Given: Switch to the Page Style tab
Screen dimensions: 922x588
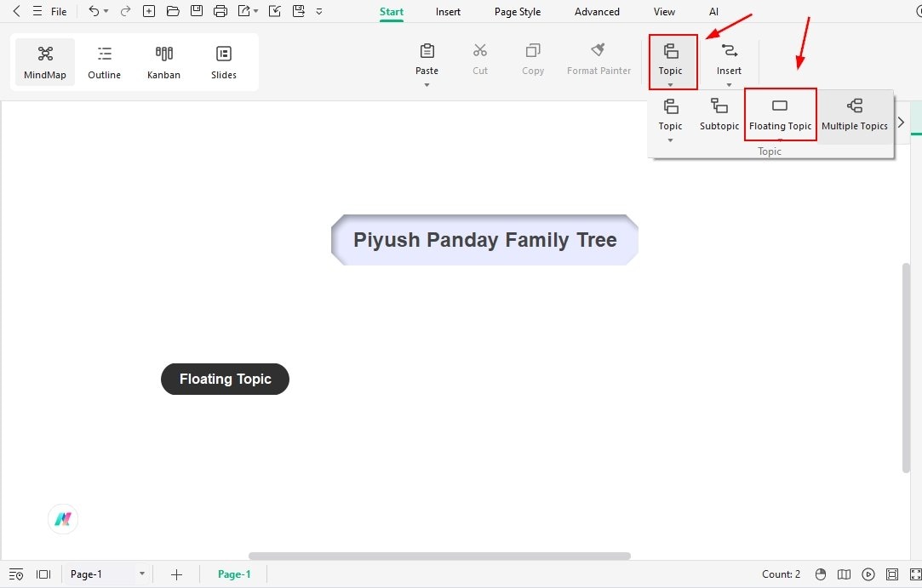Looking at the screenshot, I should [x=517, y=11].
